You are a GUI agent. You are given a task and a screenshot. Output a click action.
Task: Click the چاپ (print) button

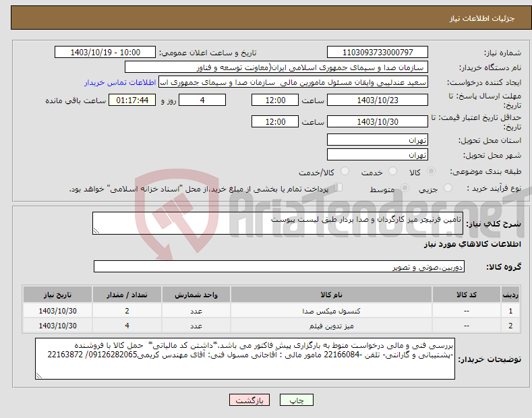click(x=296, y=400)
